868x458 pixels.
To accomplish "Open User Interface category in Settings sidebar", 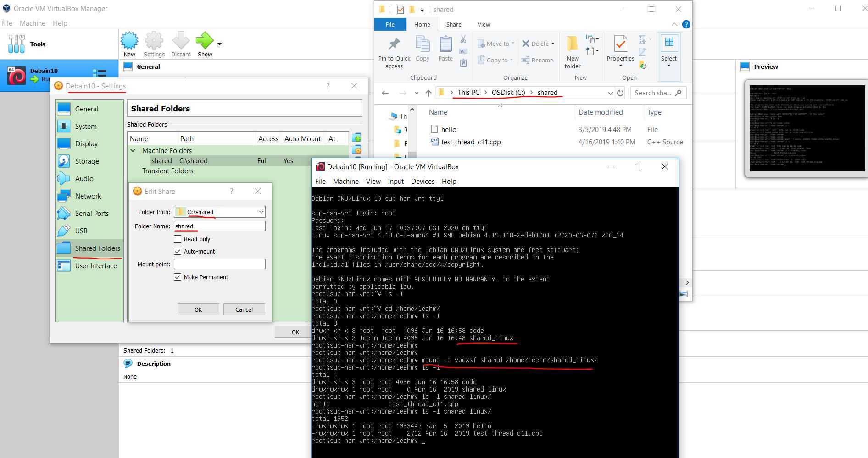I will 89,265.
